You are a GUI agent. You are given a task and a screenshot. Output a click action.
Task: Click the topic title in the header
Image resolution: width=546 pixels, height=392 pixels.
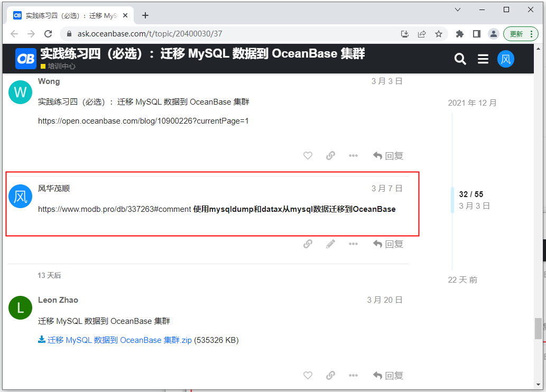pyautogui.click(x=202, y=53)
